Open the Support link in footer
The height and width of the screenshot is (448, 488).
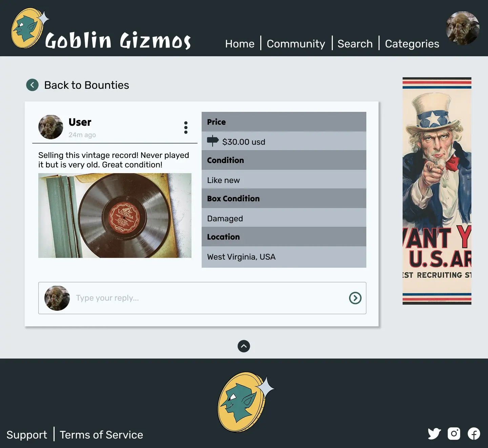(27, 435)
